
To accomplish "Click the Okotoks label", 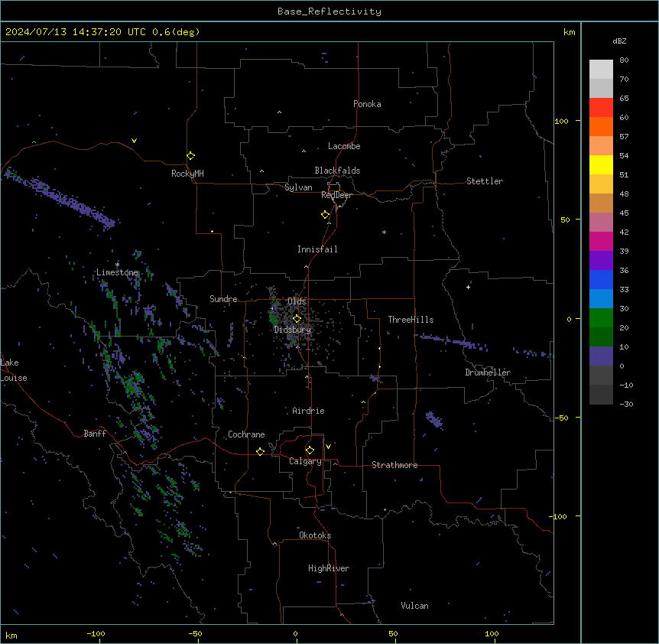I will pyautogui.click(x=315, y=535).
